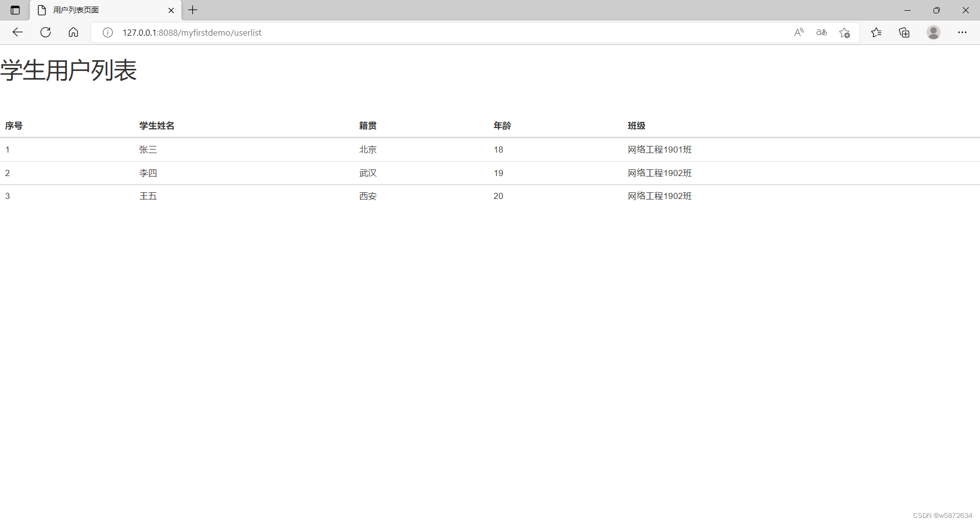980x523 pixels.
Task: Open Settings and more menu
Action: 962,32
